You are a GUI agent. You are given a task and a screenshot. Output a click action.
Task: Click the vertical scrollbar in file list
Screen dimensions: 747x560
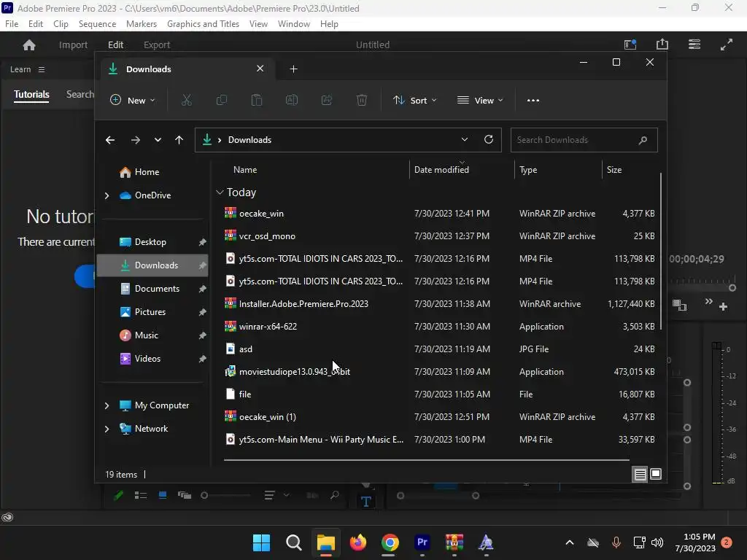661,252
